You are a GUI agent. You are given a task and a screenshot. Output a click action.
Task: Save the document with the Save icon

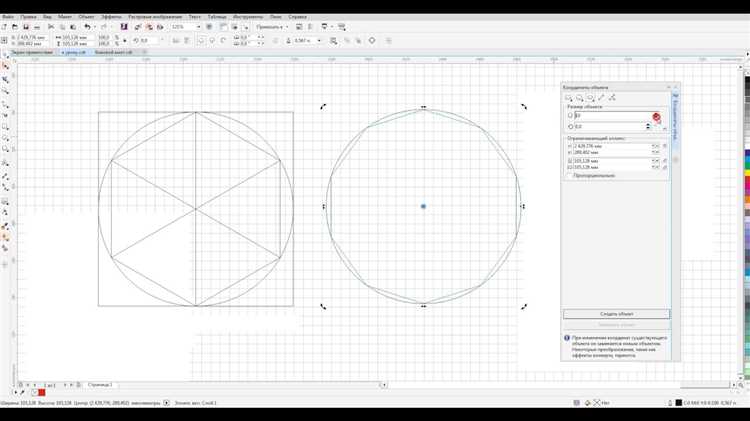coord(26,27)
